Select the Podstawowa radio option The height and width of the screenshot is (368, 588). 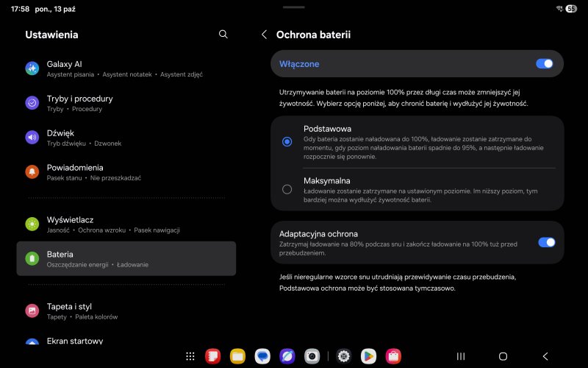click(287, 141)
